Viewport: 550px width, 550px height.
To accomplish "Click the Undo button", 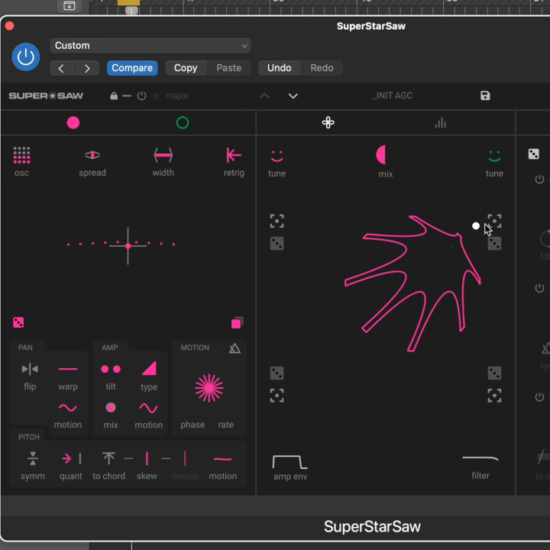I will coord(279,68).
